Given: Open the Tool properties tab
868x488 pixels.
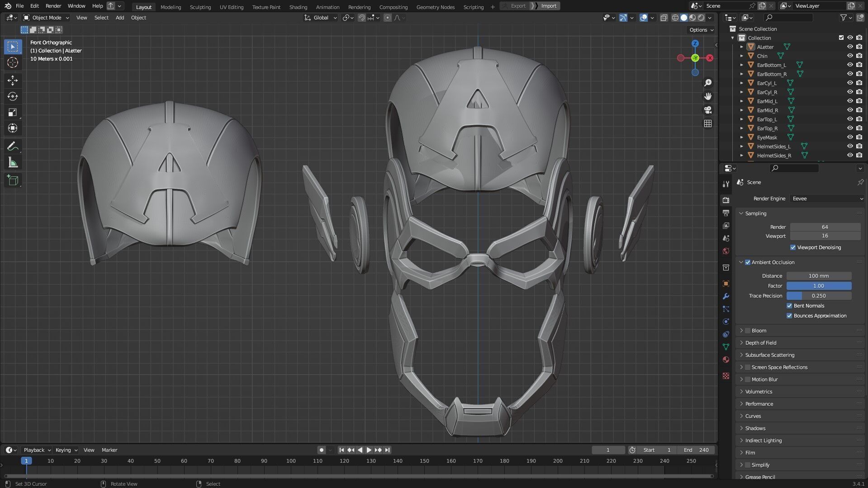Looking at the screenshot, I should pyautogui.click(x=726, y=184).
